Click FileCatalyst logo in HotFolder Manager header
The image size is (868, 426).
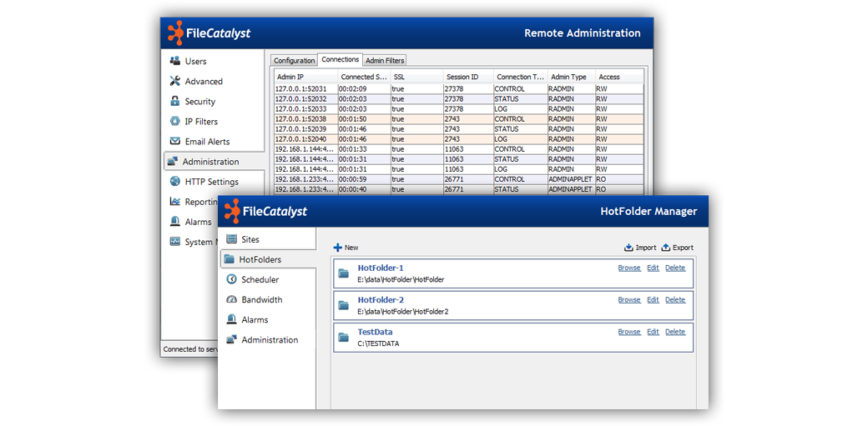265,211
